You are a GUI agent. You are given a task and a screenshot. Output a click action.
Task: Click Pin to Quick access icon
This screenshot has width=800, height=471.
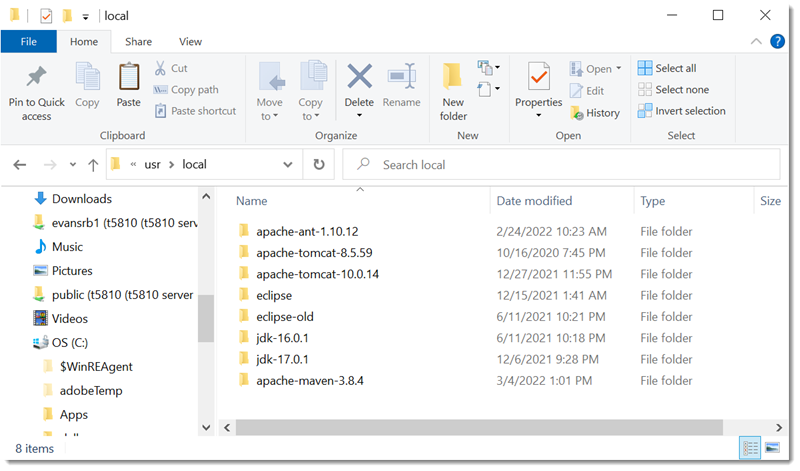click(x=36, y=77)
